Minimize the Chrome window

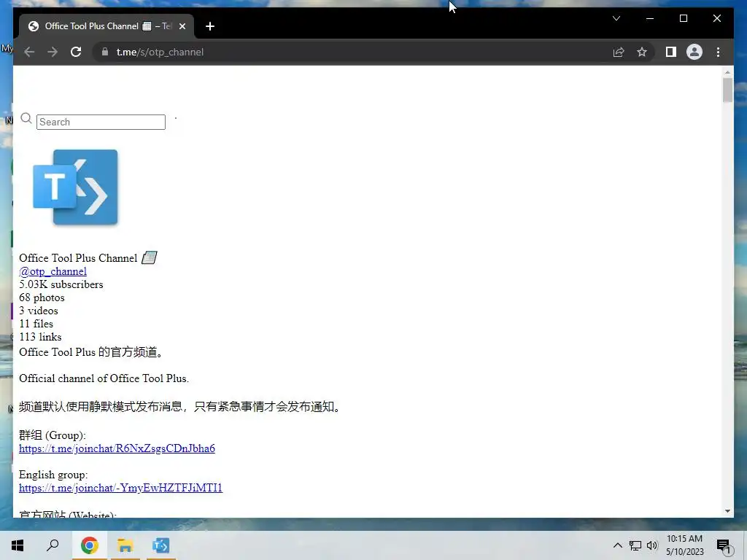click(x=650, y=18)
